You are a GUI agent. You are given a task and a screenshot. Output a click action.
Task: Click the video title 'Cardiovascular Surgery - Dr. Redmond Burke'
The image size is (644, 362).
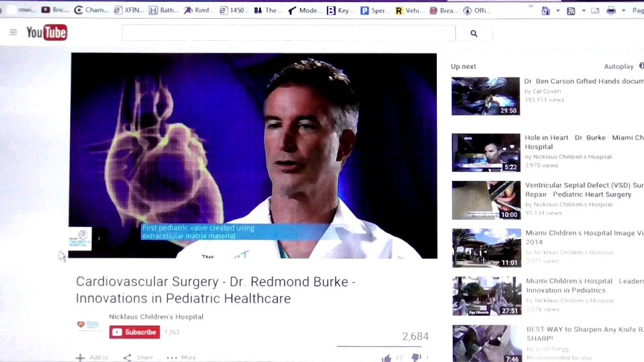(x=216, y=290)
